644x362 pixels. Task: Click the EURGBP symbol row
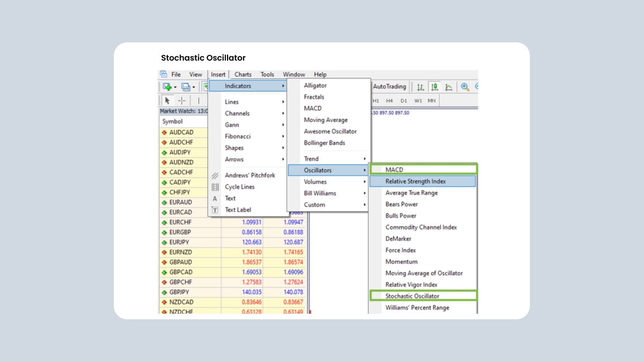coord(233,232)
